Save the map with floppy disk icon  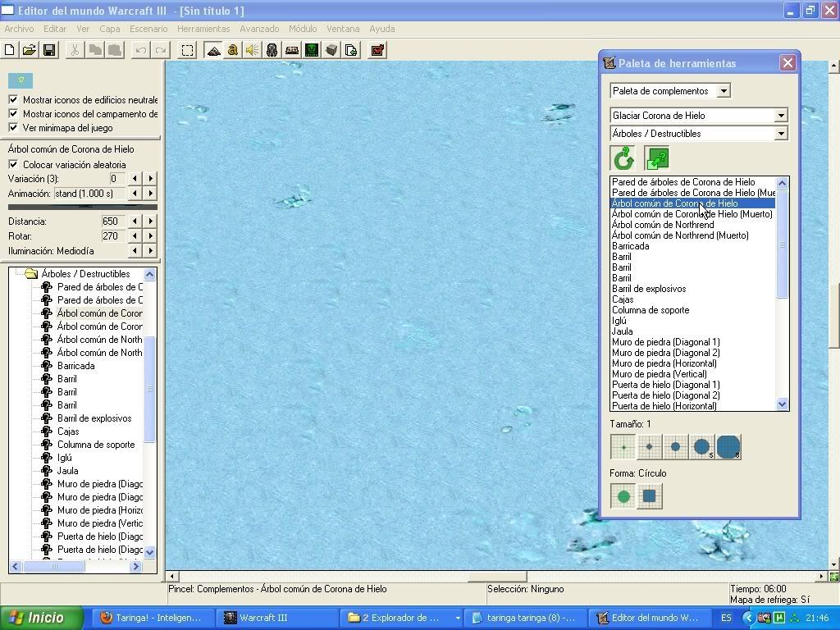[49, 50]
